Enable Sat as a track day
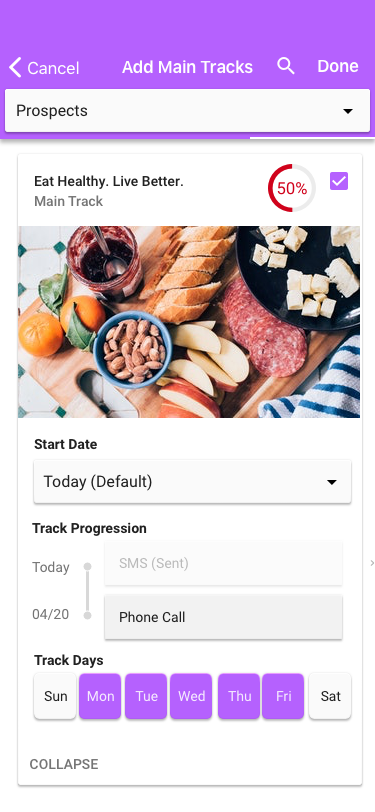Viewport: 375px width, 812px height. point(330,696)
